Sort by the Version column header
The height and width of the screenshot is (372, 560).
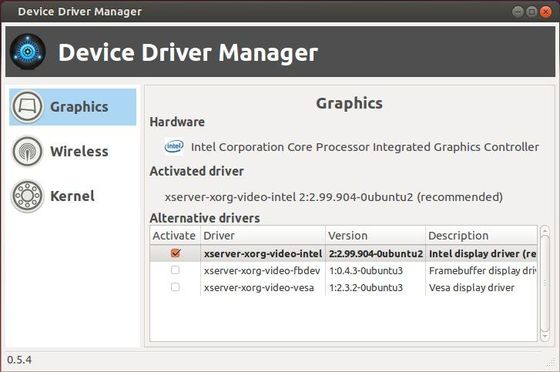tap(375, 236)
